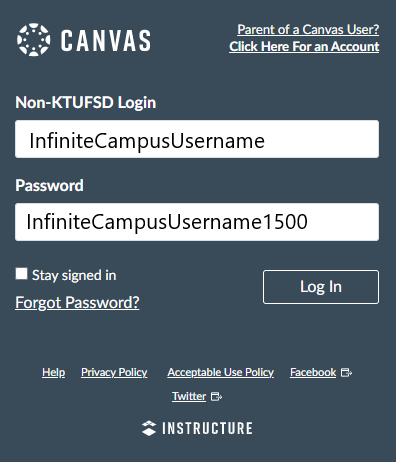Open the Privacy Policy link

(x=114, y=372)
